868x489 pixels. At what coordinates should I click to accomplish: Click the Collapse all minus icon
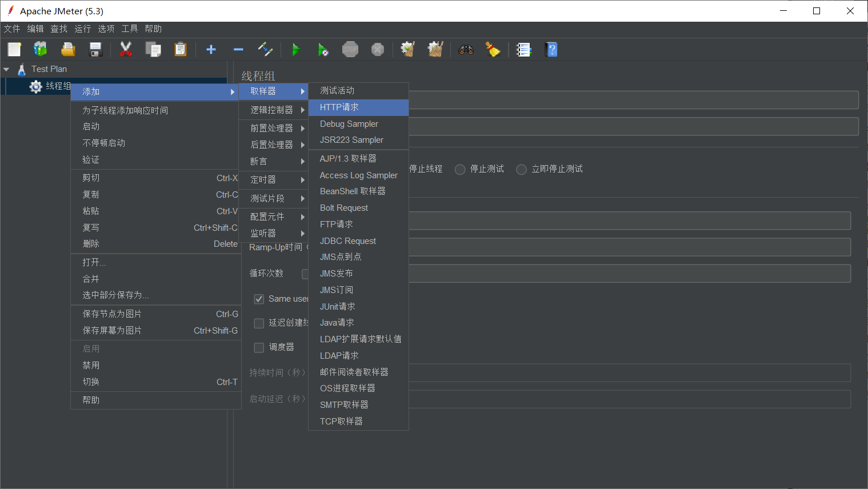238,50
